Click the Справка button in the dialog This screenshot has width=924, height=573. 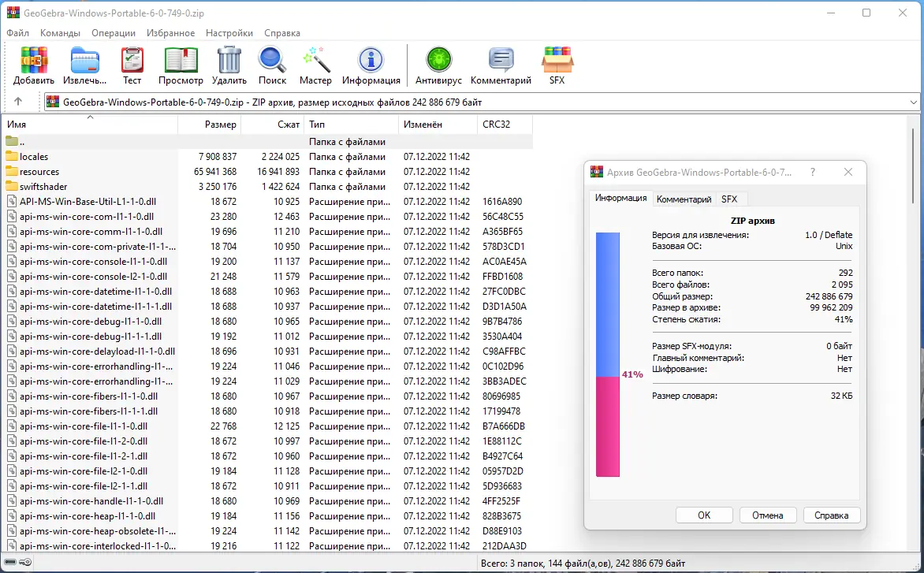tap(832, 515)
